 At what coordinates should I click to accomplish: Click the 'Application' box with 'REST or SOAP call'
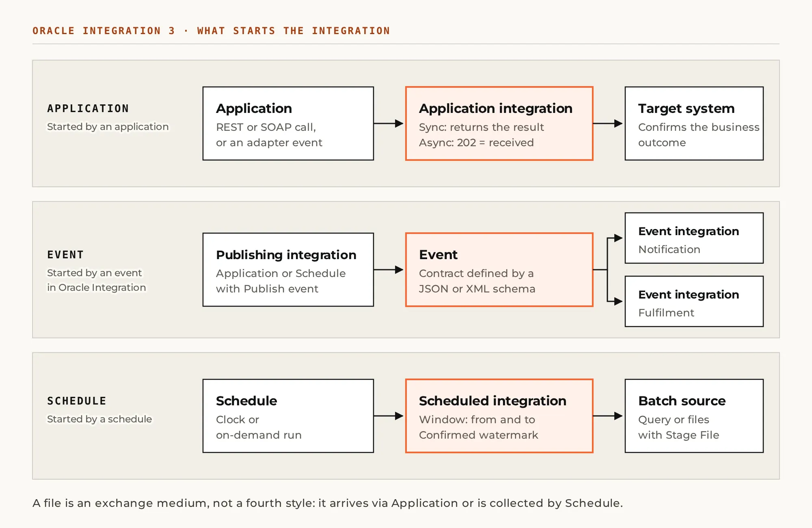[x=288, y=123]
